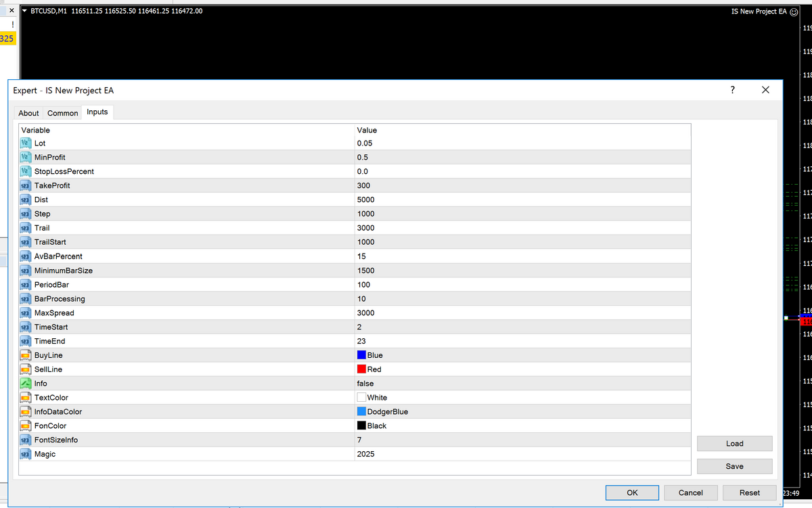812x508 pixels.
Task: Edit the Lot value 0.05
Action: (365, 143)
